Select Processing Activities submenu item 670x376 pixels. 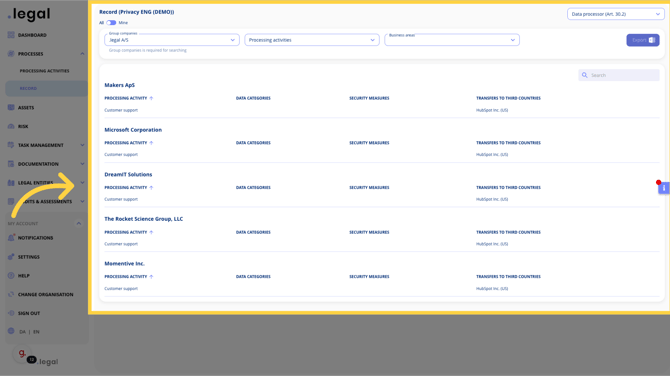point(44,71)
